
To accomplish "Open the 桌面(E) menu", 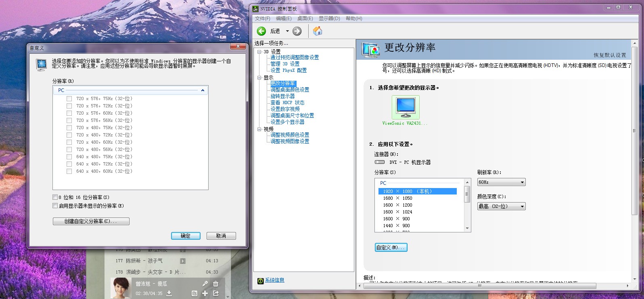I will (x=305, y=19).
